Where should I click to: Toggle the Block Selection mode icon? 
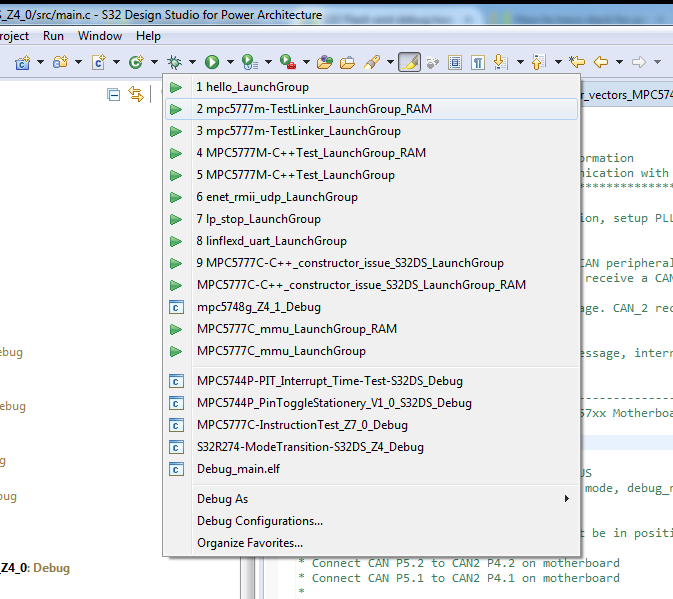point(455,63)
